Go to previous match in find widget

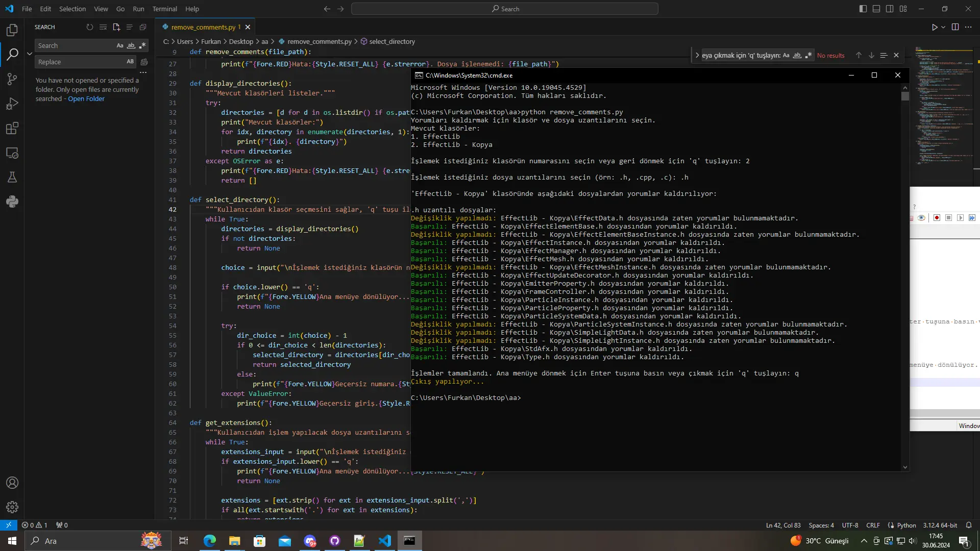[x=859, y=55]
